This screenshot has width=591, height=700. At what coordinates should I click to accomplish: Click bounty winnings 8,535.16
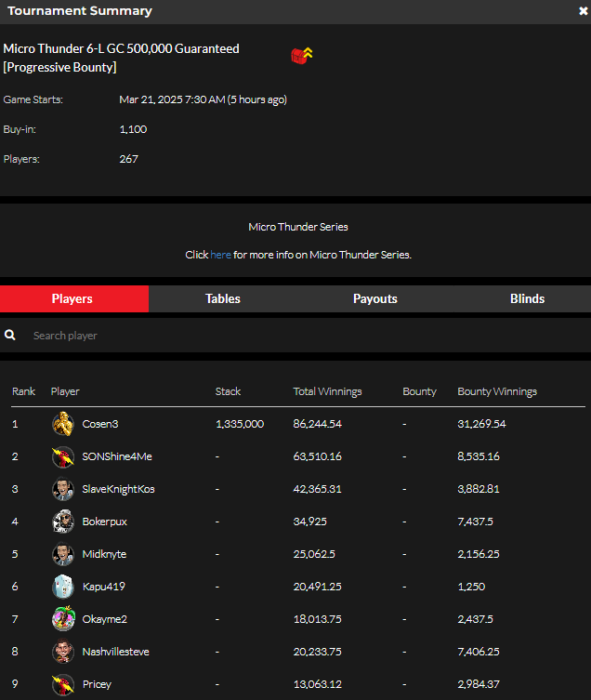[x=479, y=456]
